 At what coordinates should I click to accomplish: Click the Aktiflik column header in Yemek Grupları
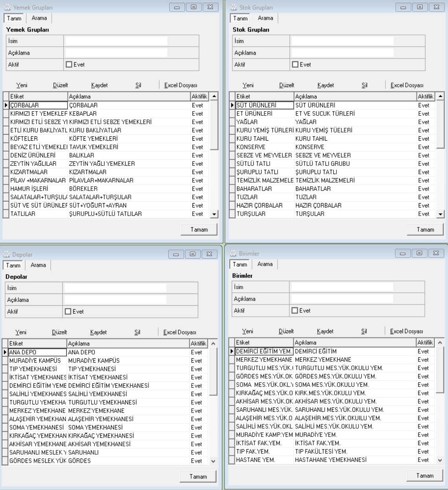coord(199,96)
